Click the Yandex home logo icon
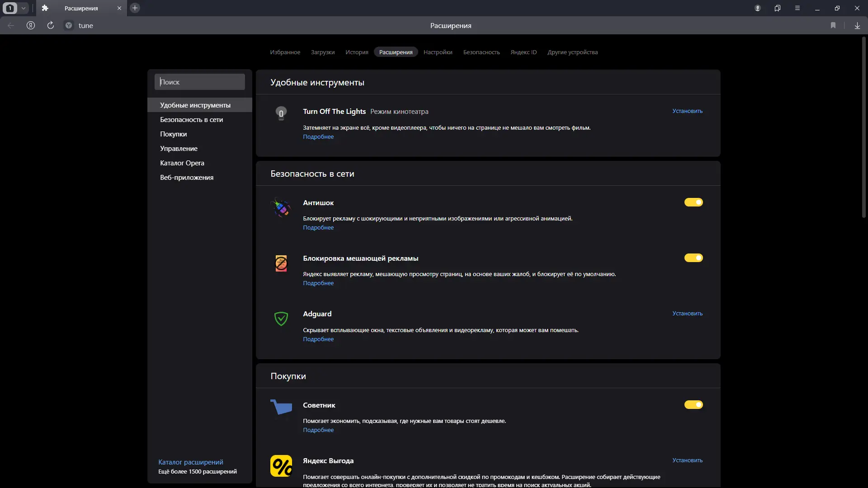The width and height of the screenshot is (868, 488). pos(31,25)
